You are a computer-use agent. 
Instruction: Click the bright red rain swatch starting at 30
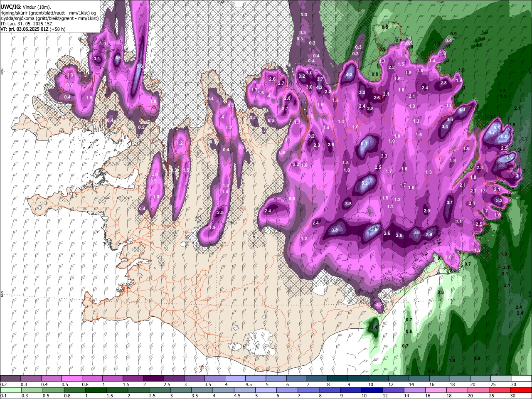521,390
